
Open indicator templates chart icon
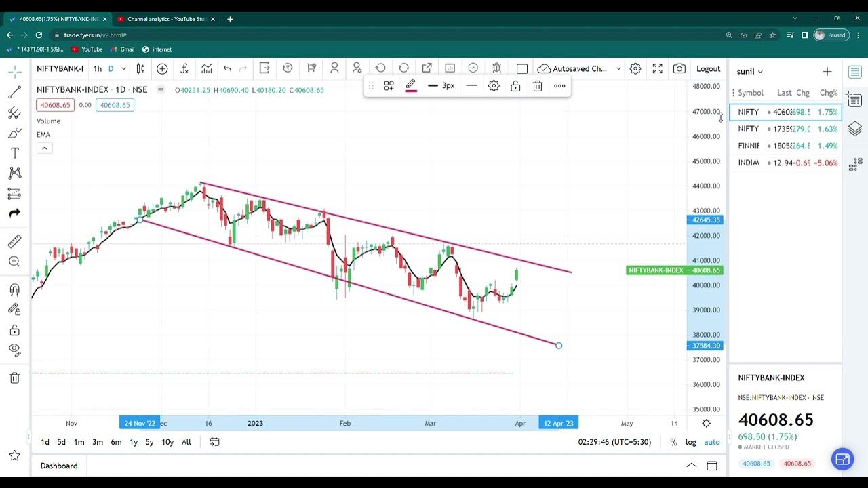[206, 68]
